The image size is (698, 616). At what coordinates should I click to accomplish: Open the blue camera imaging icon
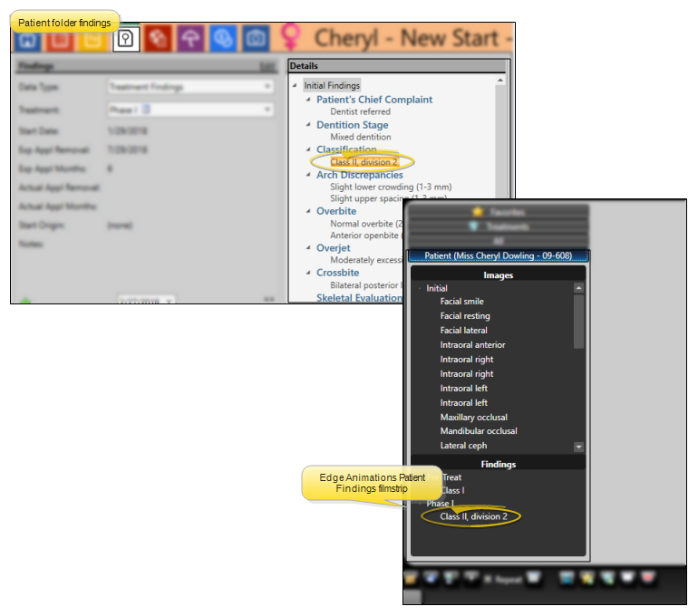tap(256, 38)
